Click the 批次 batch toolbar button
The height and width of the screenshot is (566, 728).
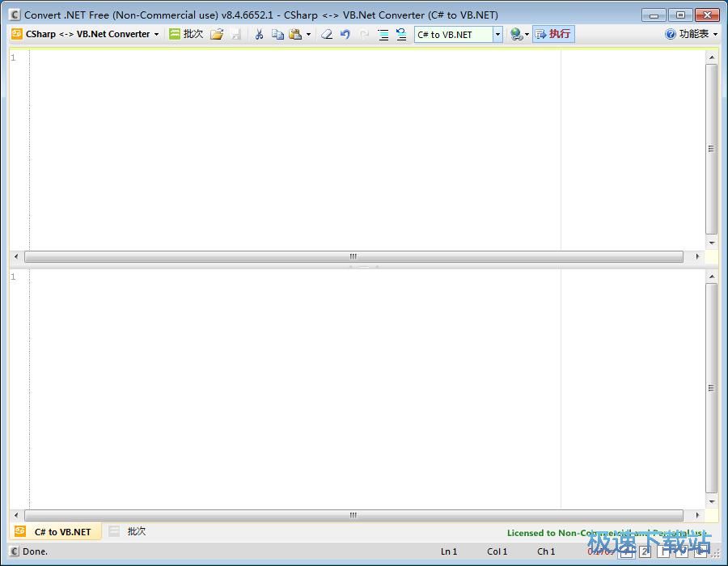[186, 34]
